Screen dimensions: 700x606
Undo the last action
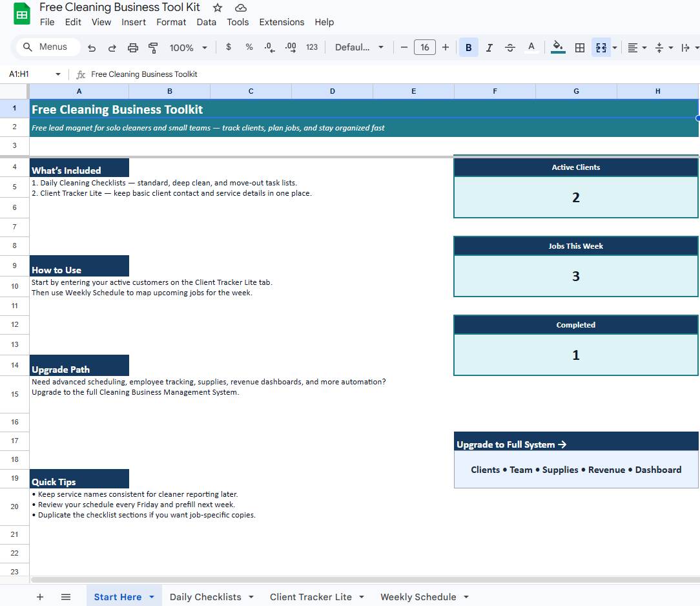point(92,48)
